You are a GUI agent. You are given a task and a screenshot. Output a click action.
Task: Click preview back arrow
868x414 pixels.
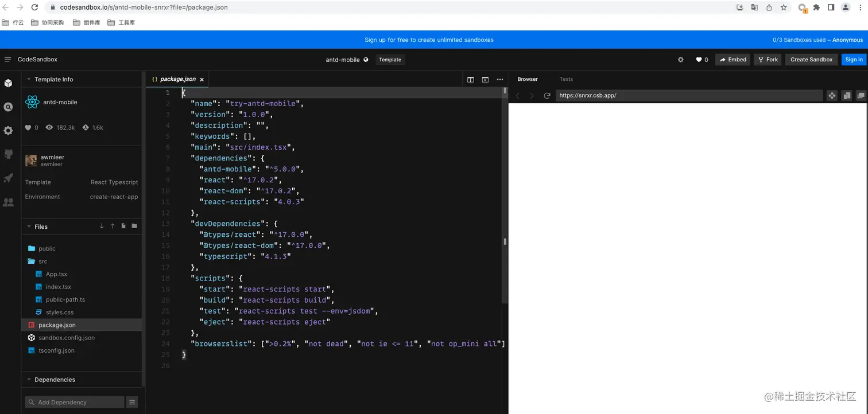point(518,96)
